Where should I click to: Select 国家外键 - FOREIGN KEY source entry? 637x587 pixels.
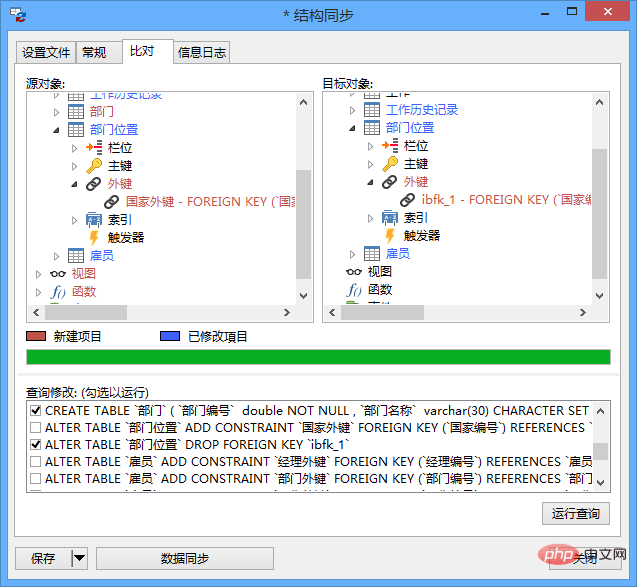(x=211, y=201)
